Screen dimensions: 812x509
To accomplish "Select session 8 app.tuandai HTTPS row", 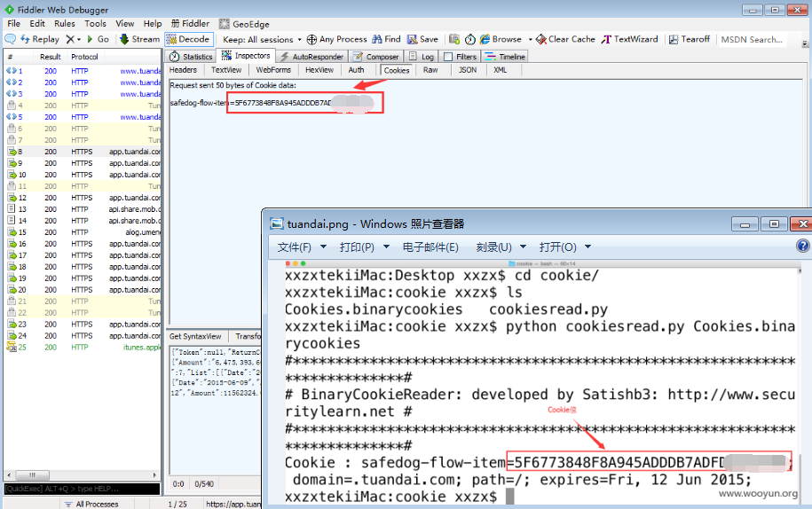I will pyautogui.click(x=83, y=152).
